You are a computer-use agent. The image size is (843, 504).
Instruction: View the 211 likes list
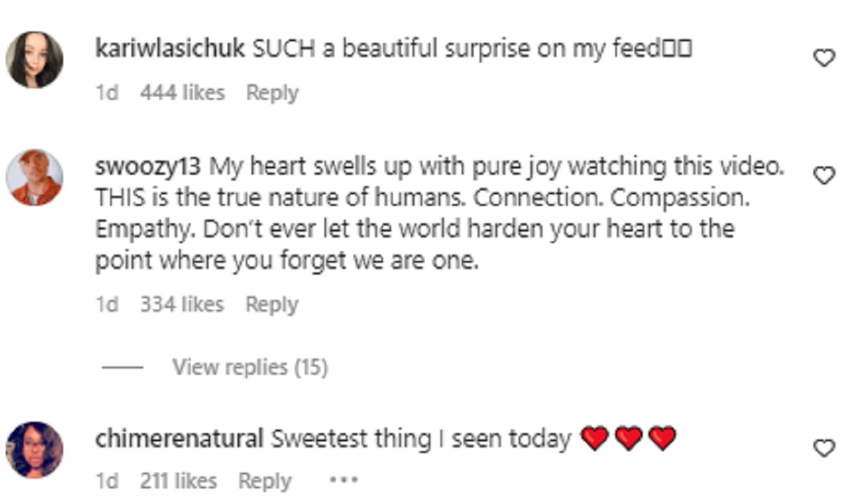[178, 482]
